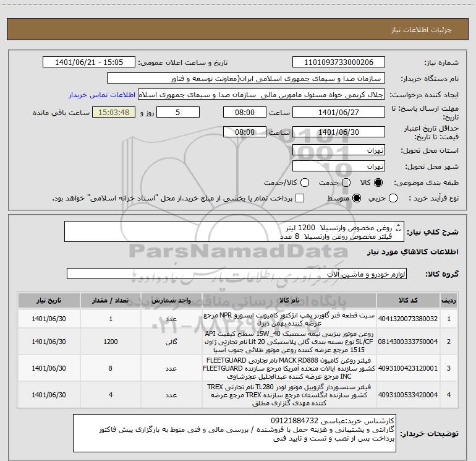476x461 pixels.
Task: Click the request creator field جلال کریمی خواه
Action: pyautogui.click(x=261, y=95)
